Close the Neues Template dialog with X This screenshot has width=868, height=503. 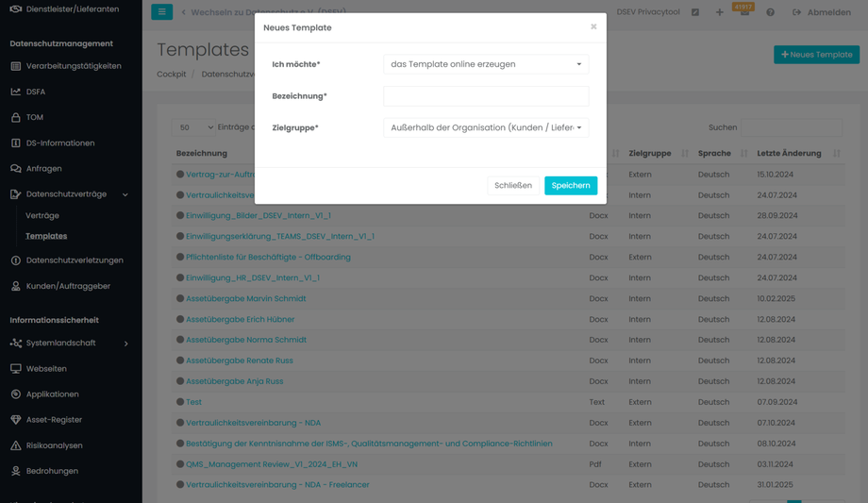point(593,26)
